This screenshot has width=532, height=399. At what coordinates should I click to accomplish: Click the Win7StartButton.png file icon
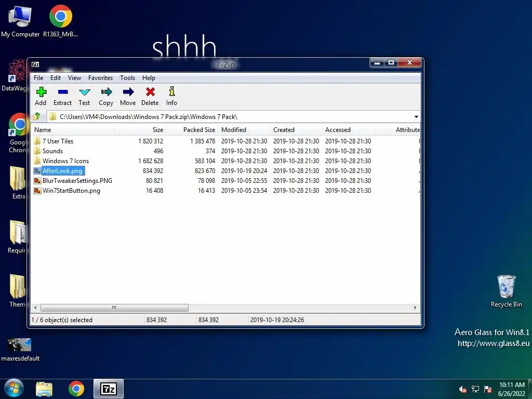37,190
